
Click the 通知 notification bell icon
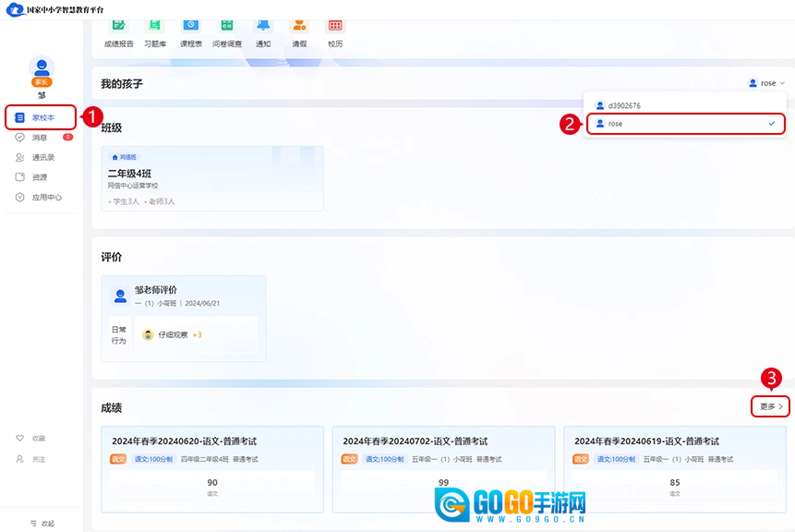click(x=263, y=27)
